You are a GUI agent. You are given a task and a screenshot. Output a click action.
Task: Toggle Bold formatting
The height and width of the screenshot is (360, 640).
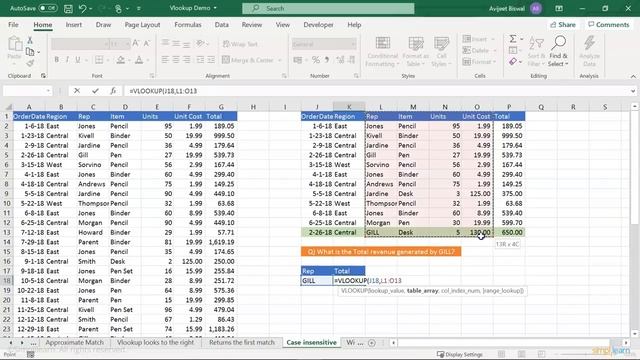point(56,60)
